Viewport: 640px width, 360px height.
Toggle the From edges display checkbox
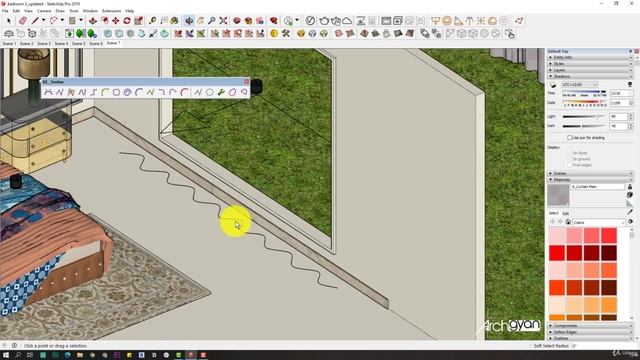coord(570,165)
